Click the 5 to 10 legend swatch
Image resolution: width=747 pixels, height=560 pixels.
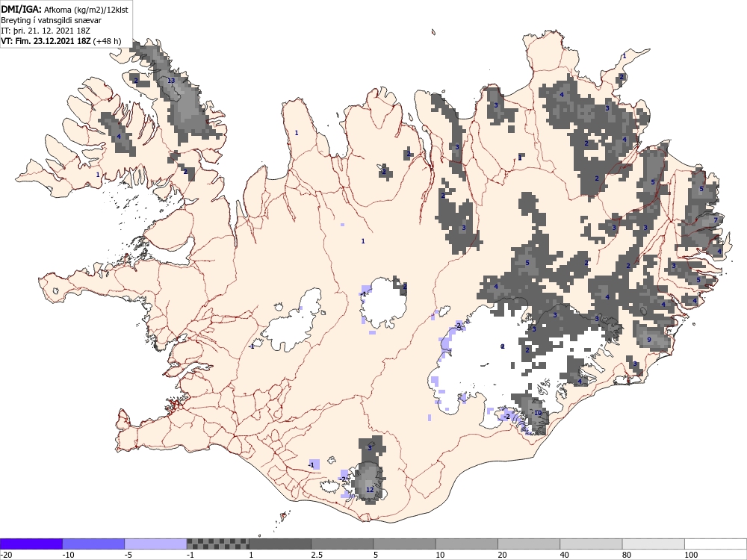click(404, 544)
